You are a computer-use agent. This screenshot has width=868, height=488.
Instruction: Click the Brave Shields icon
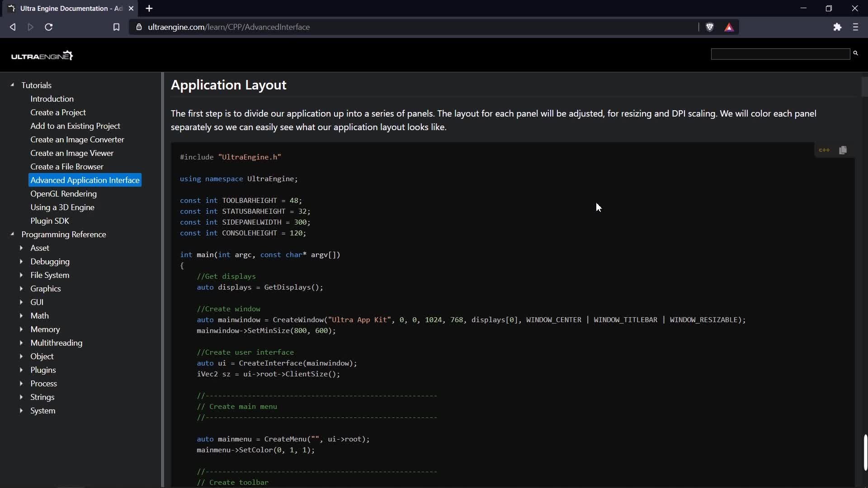[710, 27]
